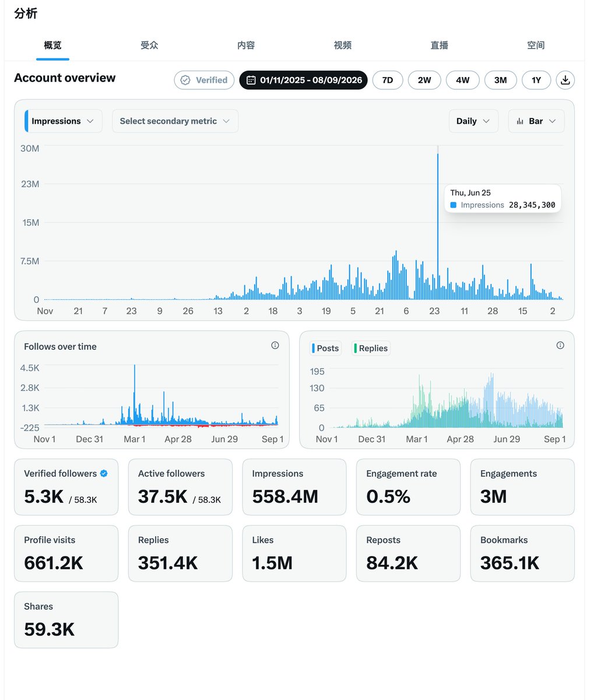Click the Follows over time title
Image resolution: width=590 pixels, height=700 pixels.
60,346
